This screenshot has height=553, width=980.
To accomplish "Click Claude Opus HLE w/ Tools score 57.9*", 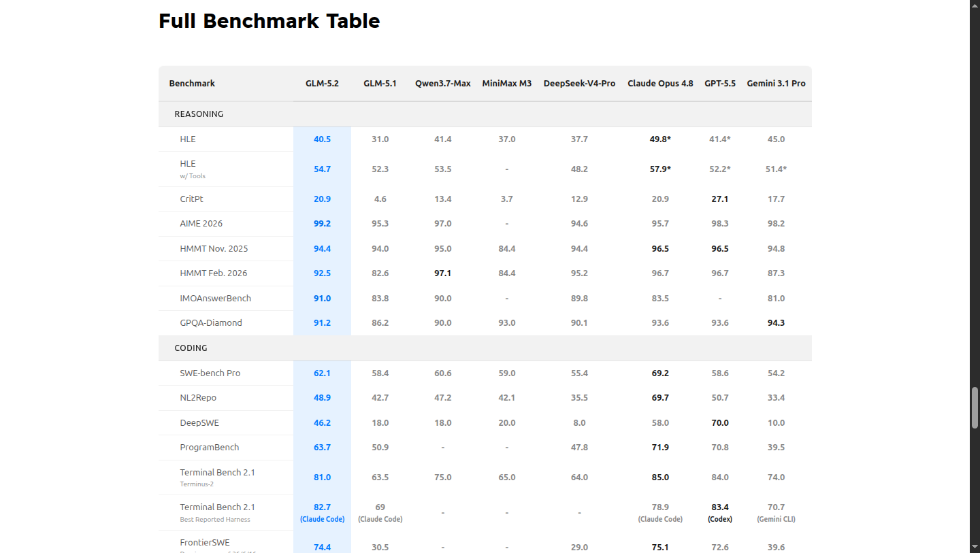I will tap(660, 169).
